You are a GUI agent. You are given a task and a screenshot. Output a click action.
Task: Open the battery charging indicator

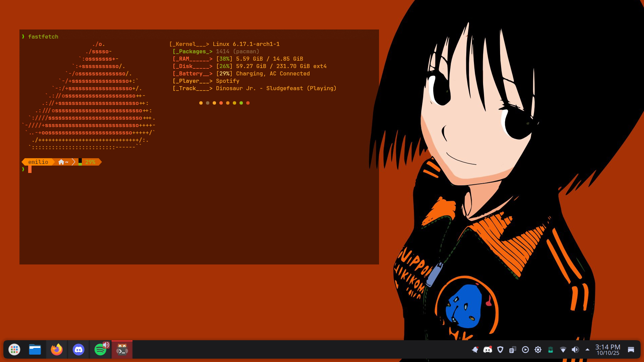click(x=550, y=350)
